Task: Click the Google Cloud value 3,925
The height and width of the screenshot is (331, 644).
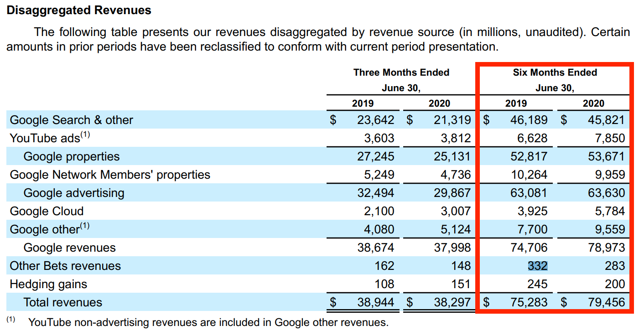Action: tap(532, 211)
